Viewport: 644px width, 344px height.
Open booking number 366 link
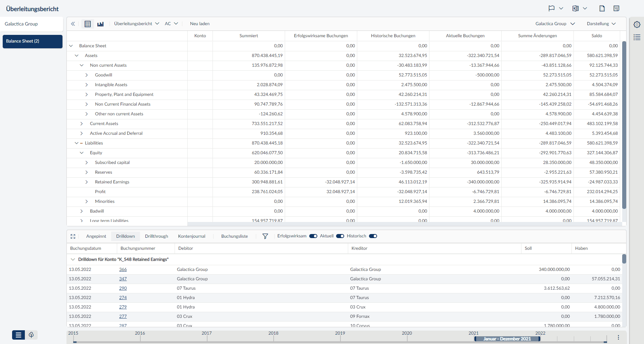123,270
